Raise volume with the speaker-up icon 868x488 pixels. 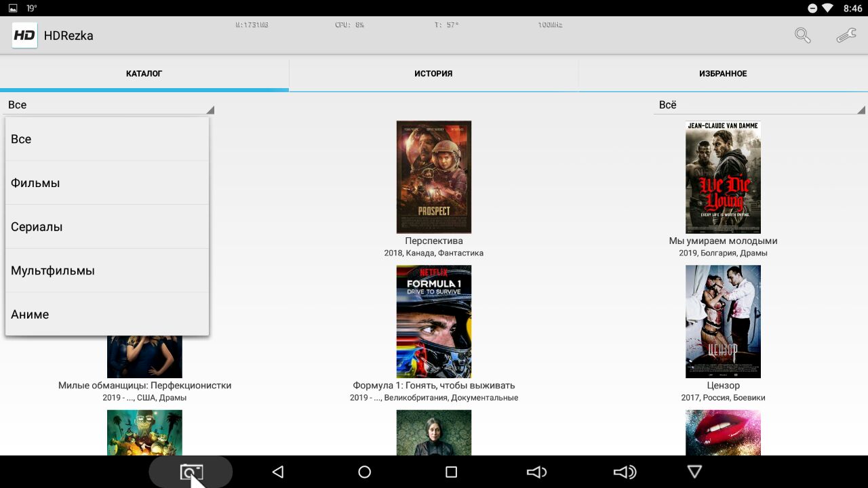[625, 472]
